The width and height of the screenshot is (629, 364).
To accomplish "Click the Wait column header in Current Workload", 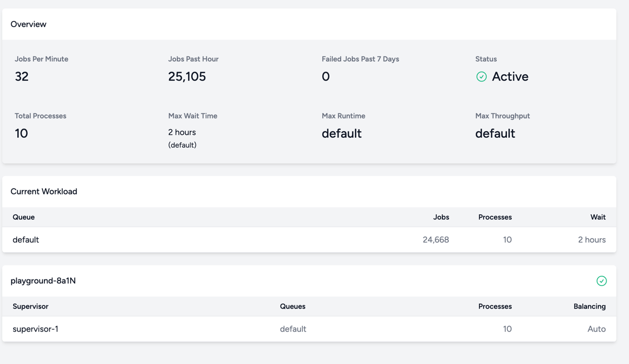I will (598, 217).
